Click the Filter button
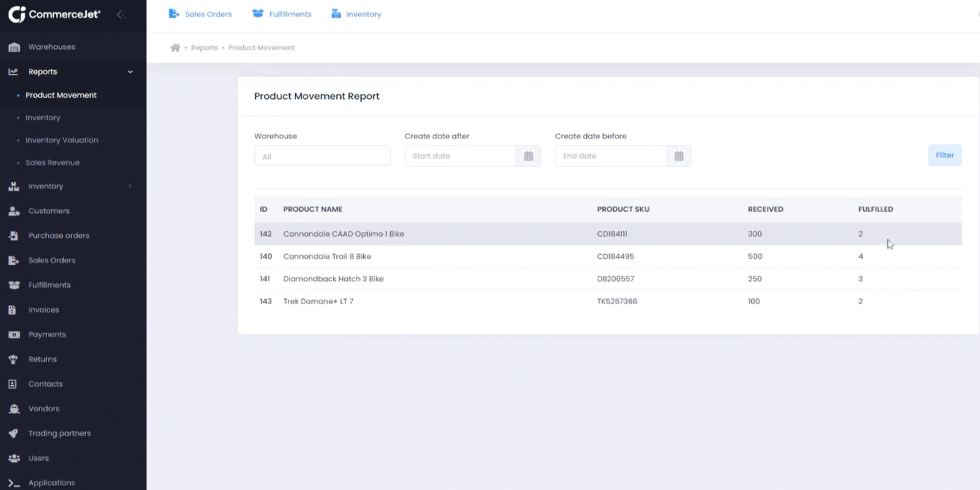 point(944,155)
